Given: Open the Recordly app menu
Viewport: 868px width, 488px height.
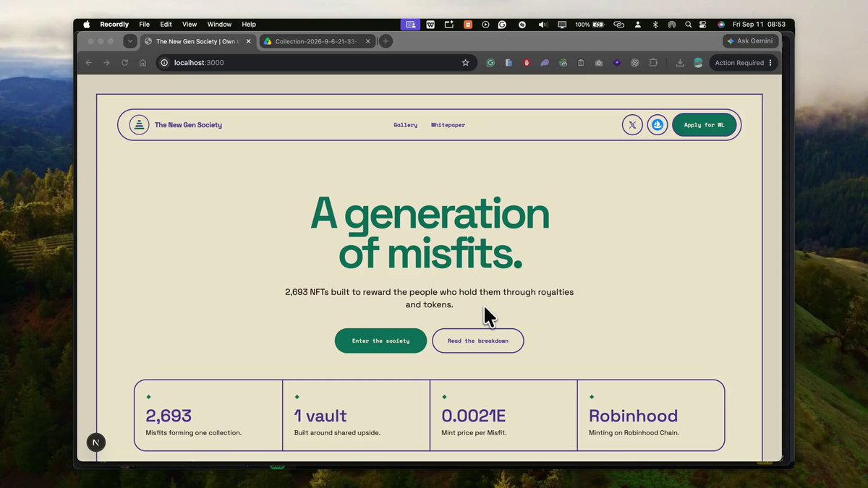Looking at the screenshot, I should pos(114,25).
